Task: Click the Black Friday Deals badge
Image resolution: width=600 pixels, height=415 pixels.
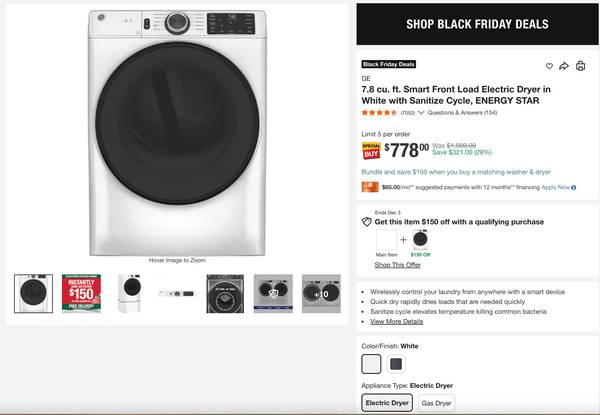Action: (x=388, y=63)
